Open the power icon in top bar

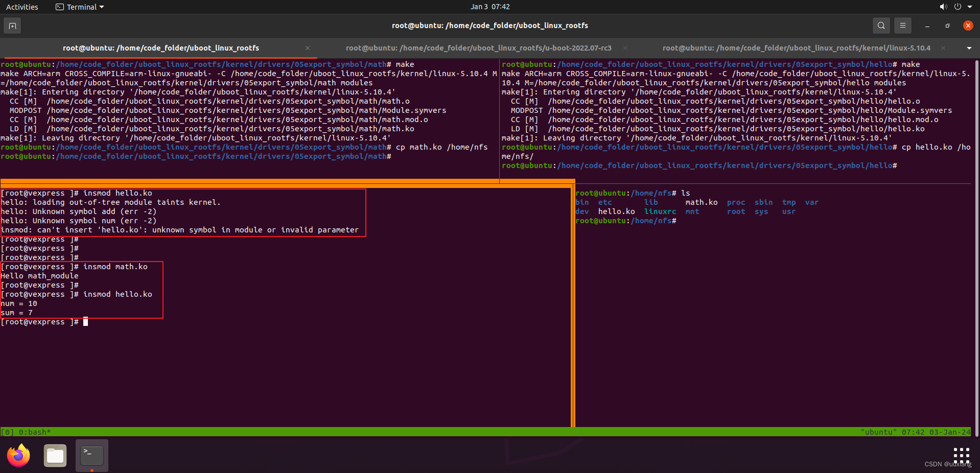click(x=958, y=7)
